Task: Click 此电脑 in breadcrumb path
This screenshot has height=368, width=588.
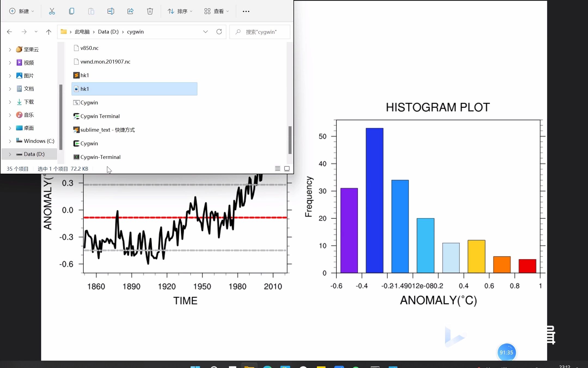Action: [x=82, y=32]
